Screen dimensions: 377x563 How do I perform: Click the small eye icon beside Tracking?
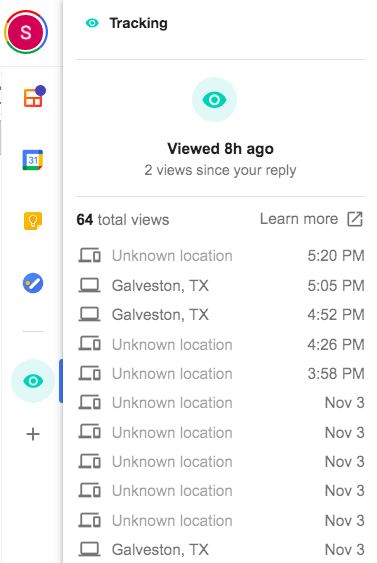(92, 23)
